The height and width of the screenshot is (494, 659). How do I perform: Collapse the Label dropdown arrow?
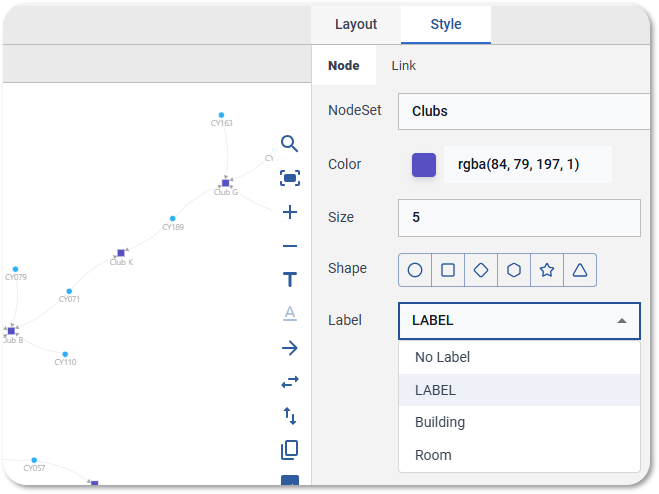[622, 321]
